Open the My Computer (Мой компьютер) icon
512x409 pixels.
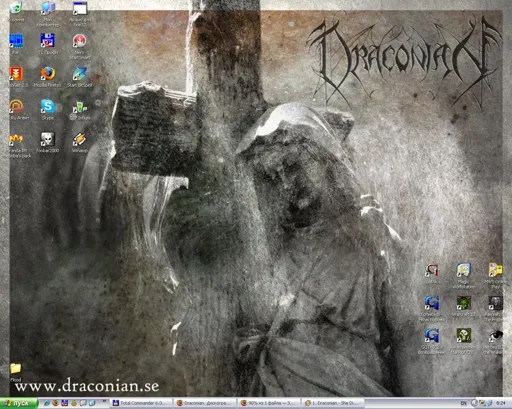click(x=48, y=8)
